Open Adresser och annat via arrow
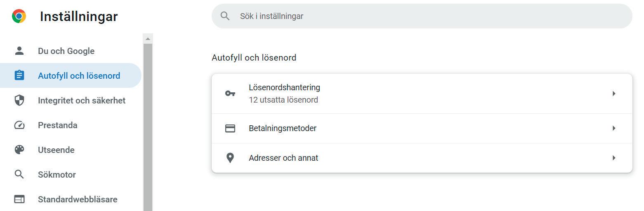This screenshot has height=211, width=644. pyautogui.click(x=614, y=158)
